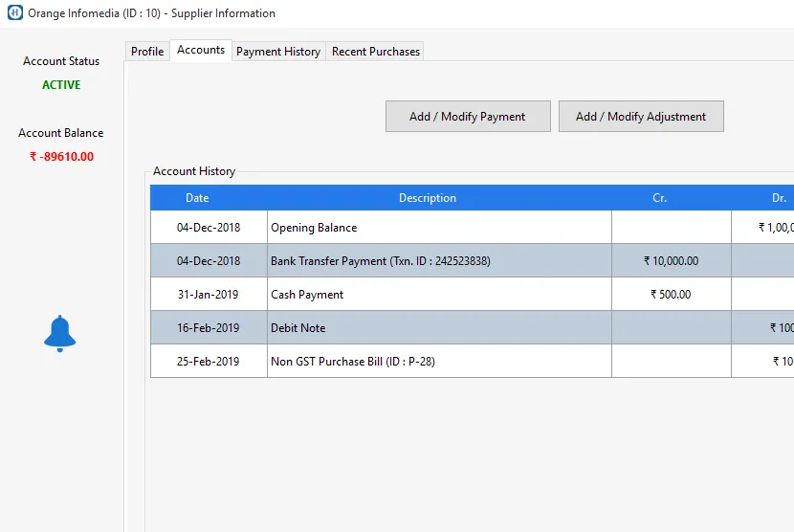The width and height of the screenshot is (794, 532).
Task: Click the ₹ 10,000.00 credit cell
Action: (x=671, y=261)
